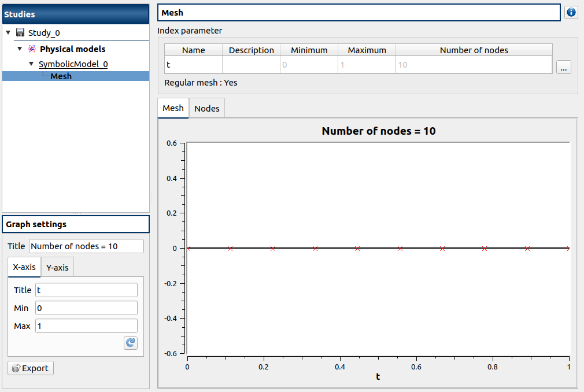Click the Export button
Screen dimensions: 584x392
31,368
